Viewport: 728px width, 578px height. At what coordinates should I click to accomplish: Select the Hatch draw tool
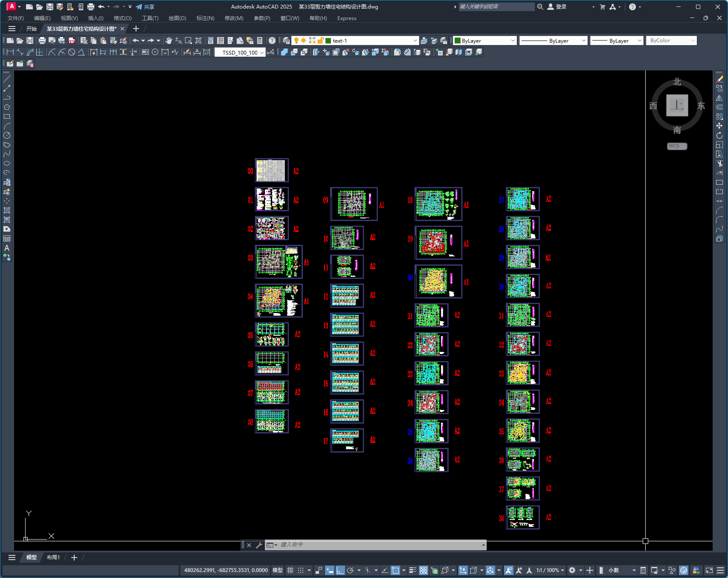[x=7, y=210]
